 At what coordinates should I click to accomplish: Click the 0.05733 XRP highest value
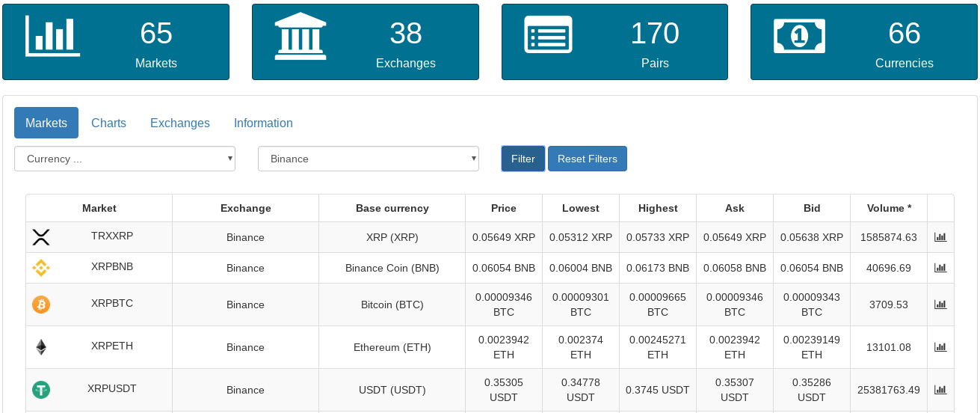(658, 237)
